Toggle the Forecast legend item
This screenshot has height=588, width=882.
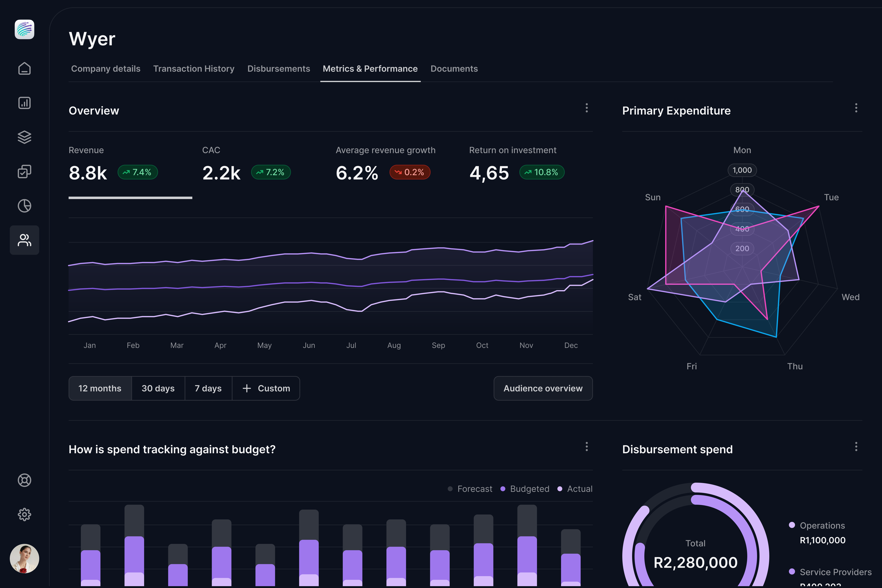click(470, 489)
